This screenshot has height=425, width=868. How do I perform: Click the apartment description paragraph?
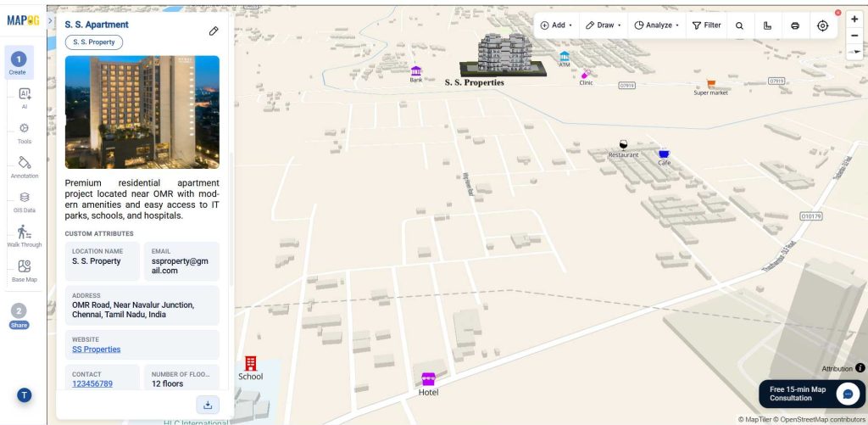142,199
